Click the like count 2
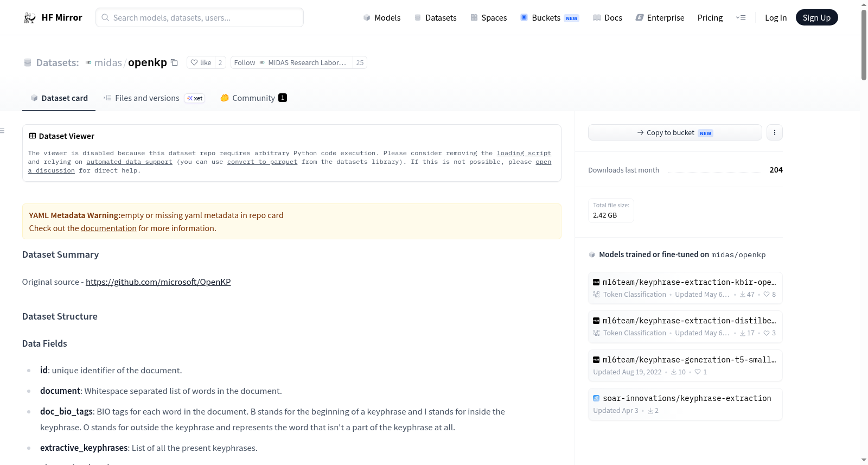The height and width of the screenshot is (465, 868). point(220,62)
